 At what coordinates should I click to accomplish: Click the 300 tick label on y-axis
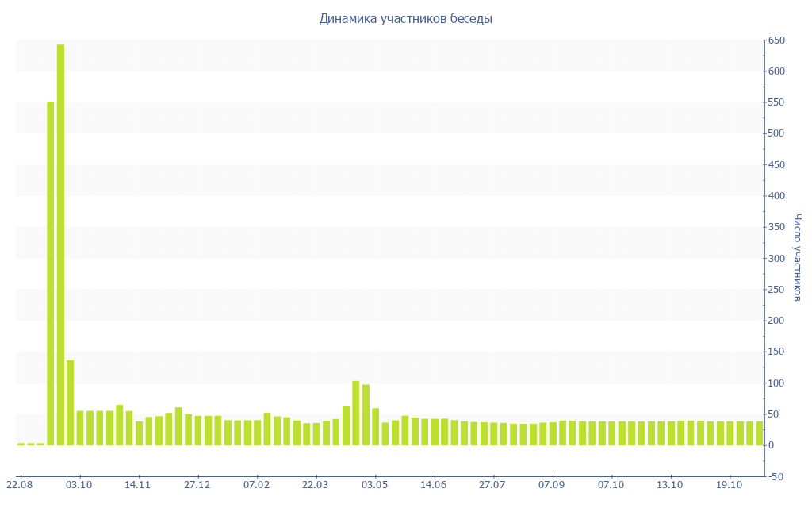pos(777,259)
